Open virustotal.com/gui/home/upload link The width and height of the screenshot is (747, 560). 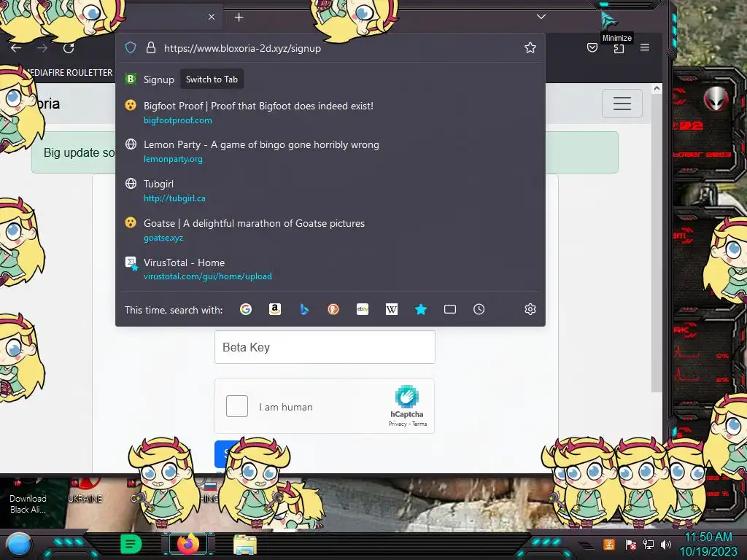(208, 276)
